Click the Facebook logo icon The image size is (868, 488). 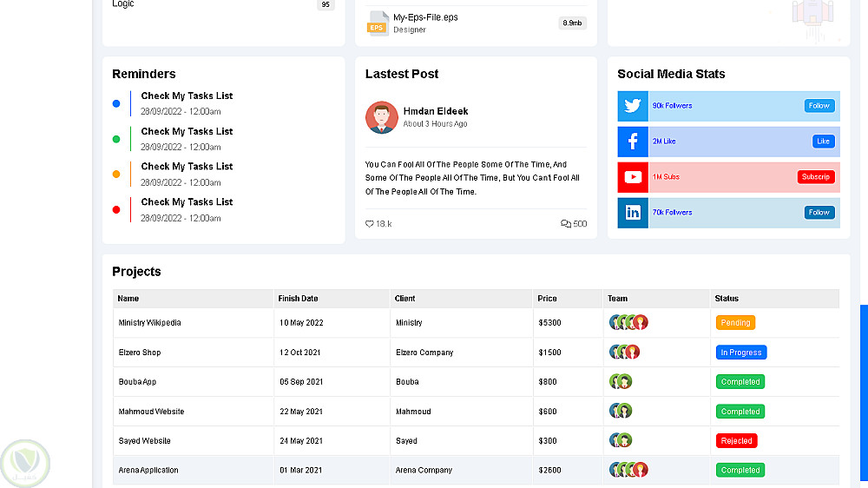(x=633, y=142)
